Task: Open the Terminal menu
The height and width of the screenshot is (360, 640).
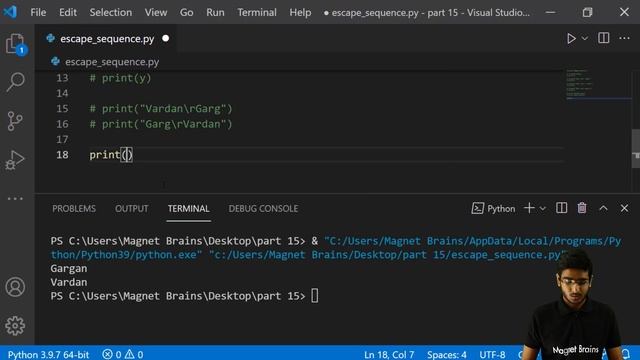Action: (x=257, y=13)
